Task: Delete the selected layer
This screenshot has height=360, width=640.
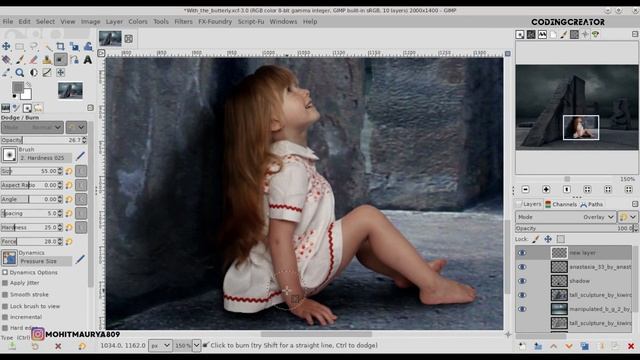Action: pos(631,346)
